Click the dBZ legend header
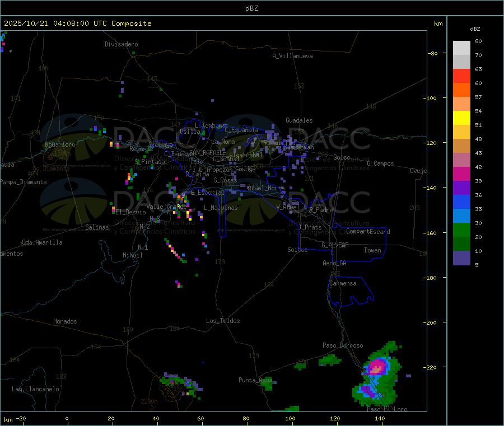 pos(475,29)
